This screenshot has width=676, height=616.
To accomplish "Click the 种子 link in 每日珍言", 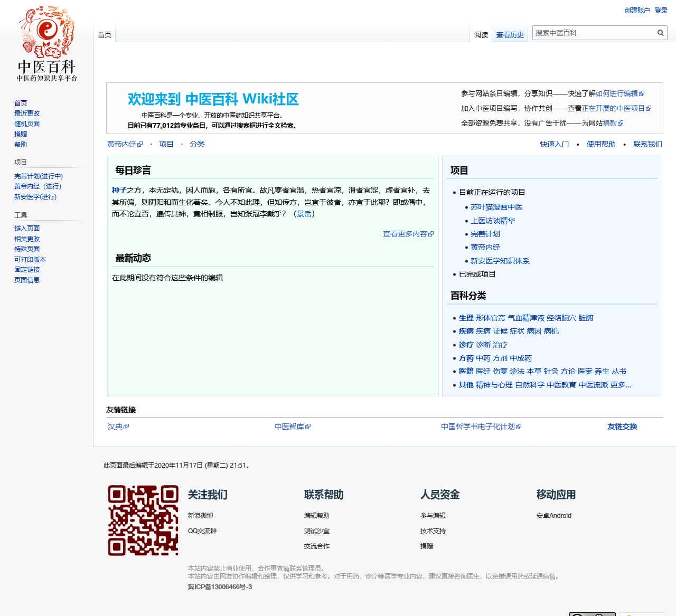I will (119, 190).
